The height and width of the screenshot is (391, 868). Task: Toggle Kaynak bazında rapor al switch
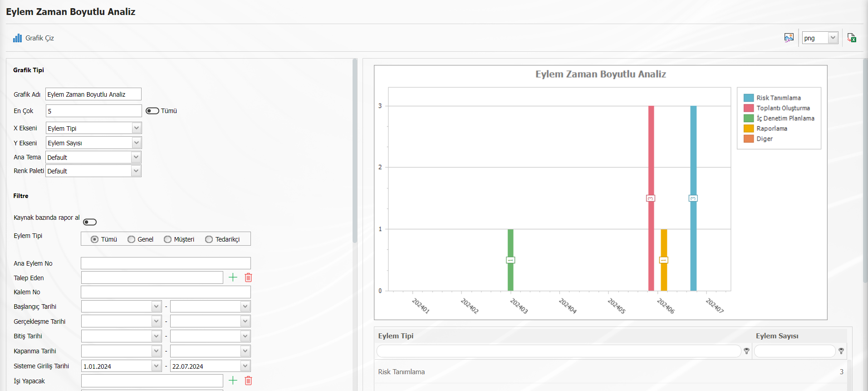click(x=90, y=222)
